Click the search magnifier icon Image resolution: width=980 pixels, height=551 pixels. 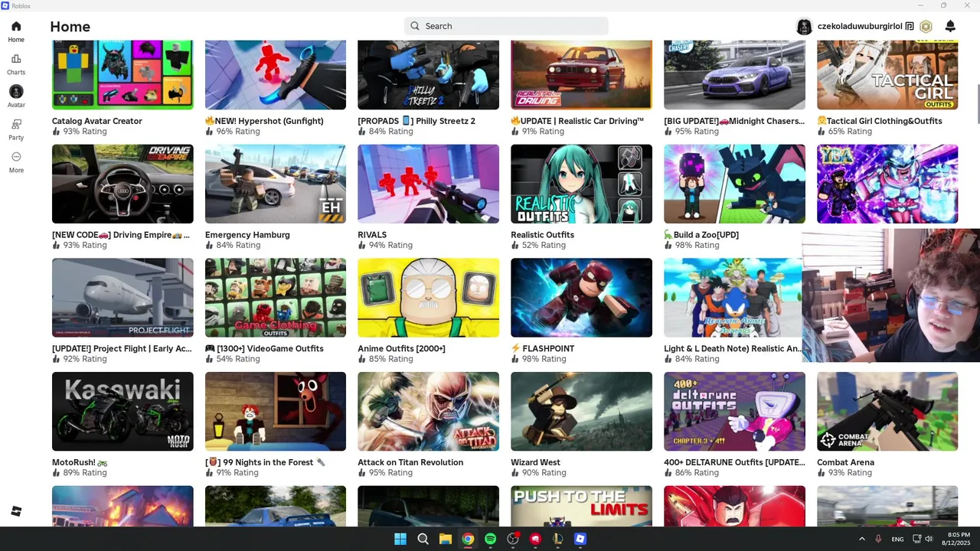(415, 26)
